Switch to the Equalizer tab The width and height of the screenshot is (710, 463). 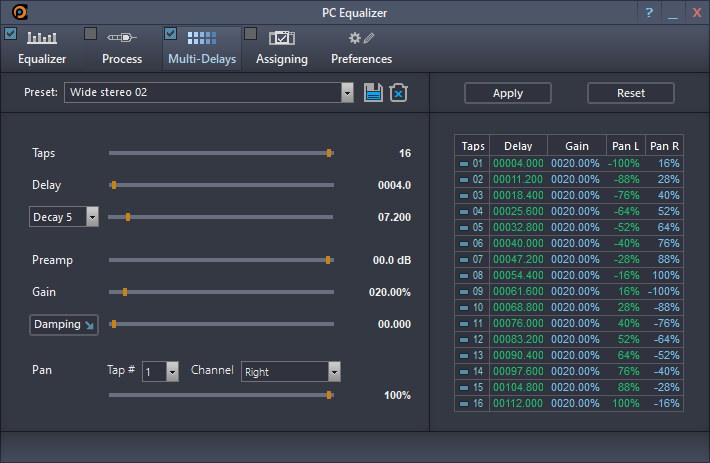(x=42, y=48)
